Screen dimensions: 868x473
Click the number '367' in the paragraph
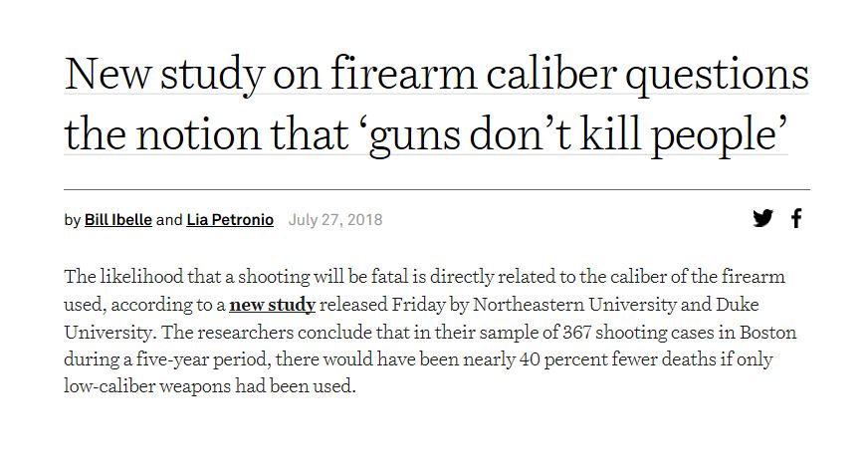[576, 332]
